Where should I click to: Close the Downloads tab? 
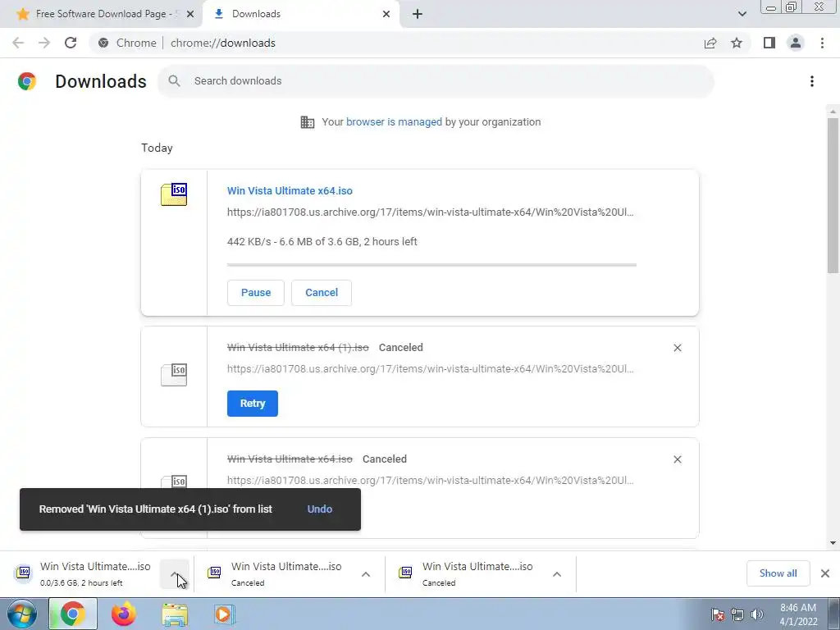tap(386, 14)
